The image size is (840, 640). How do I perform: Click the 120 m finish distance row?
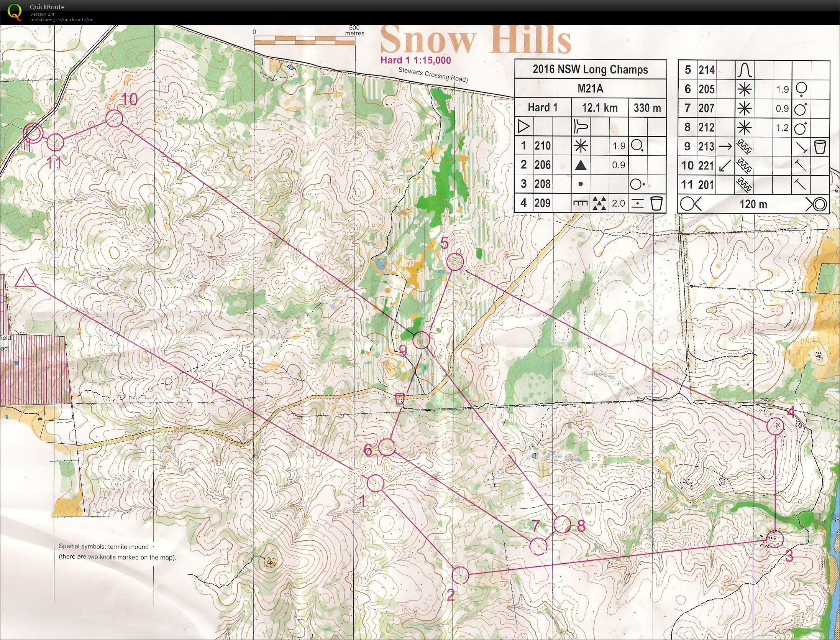click(x=753, y=204)
